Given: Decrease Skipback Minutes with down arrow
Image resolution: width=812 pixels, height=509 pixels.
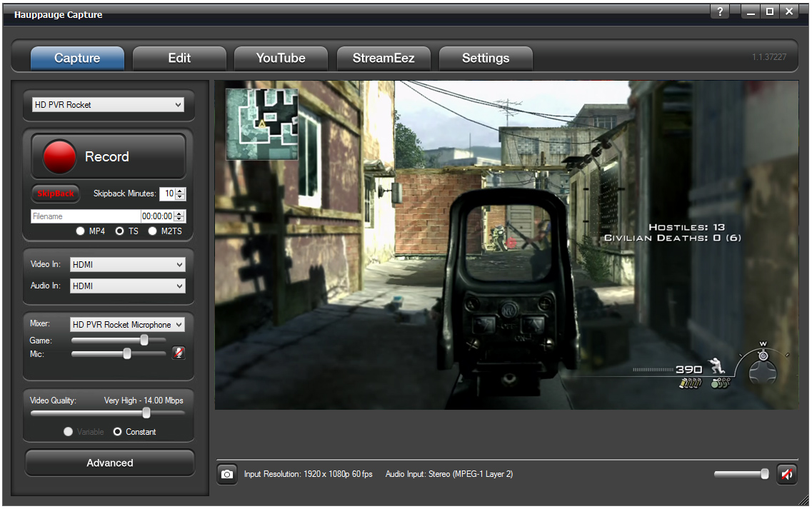Looking at the screenshot, I should [x=180, y=197].
